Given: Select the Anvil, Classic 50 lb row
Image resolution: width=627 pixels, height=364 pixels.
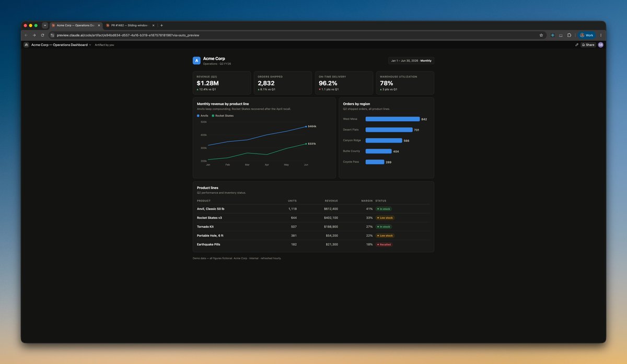Looking at the screenshot, I should point(313,209).
